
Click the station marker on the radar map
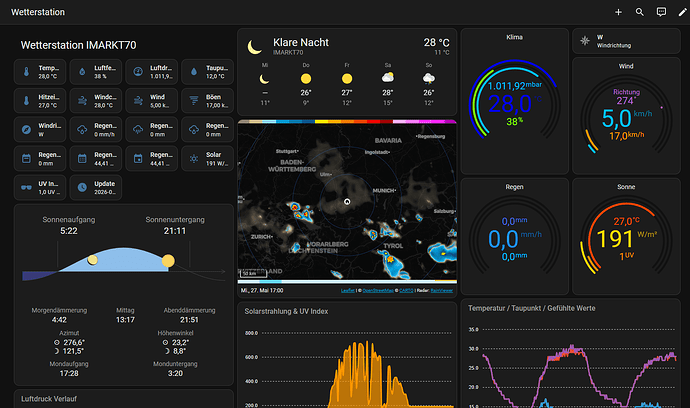click(x=347, y=202)
